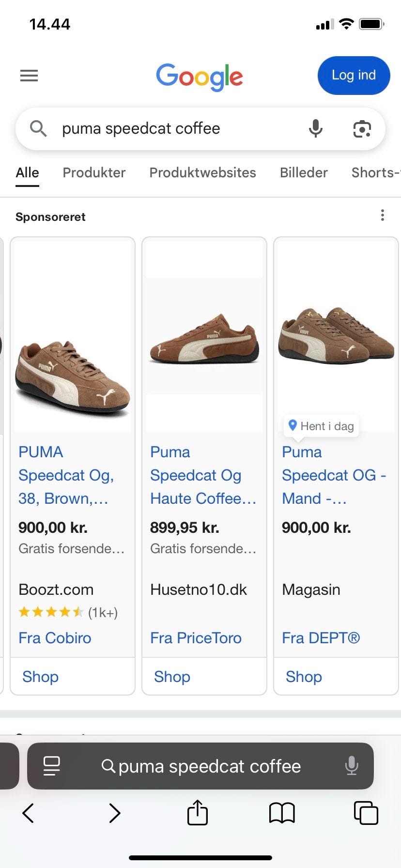Open Google Lens camera search

(362, 129)
